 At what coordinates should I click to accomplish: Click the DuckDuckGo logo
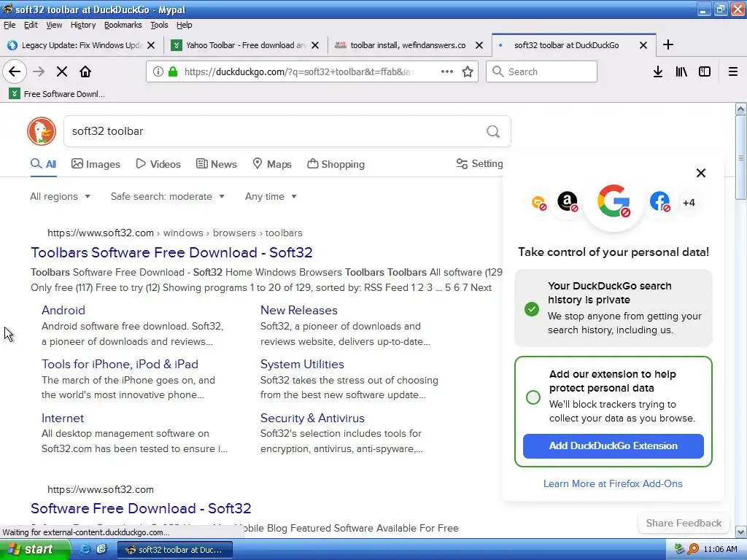pyautogui.click(x=42, y=131)
